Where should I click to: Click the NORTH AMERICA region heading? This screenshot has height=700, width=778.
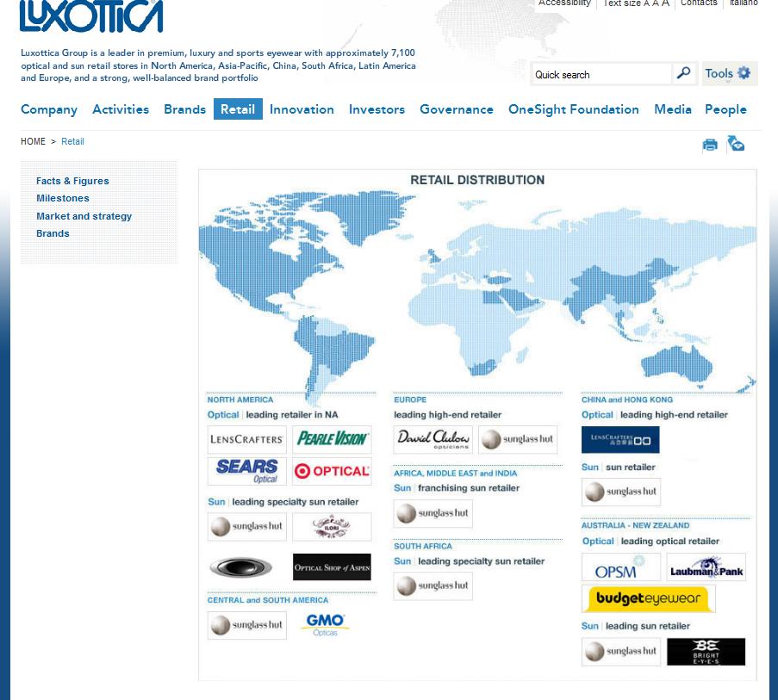(x=240, y=400)
